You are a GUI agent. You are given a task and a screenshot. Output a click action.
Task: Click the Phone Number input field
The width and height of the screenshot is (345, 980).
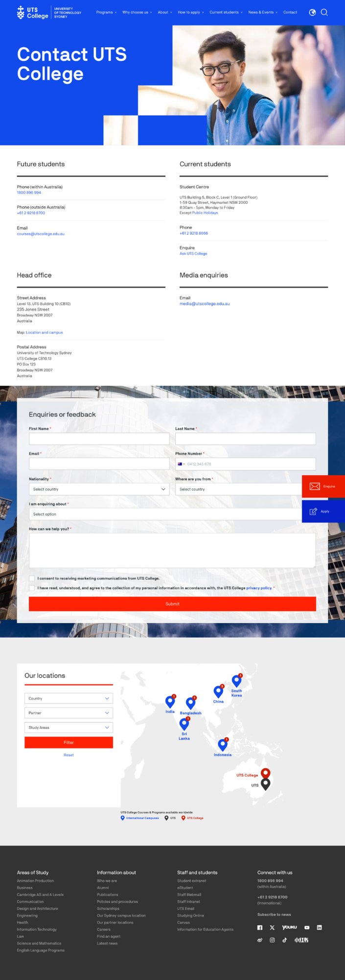coord(246,464)
